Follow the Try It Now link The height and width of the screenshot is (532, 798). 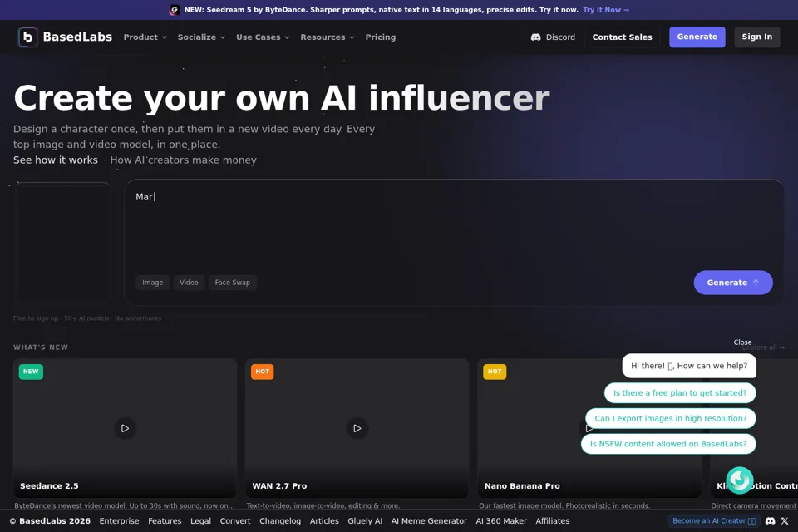tap(606, 10)
